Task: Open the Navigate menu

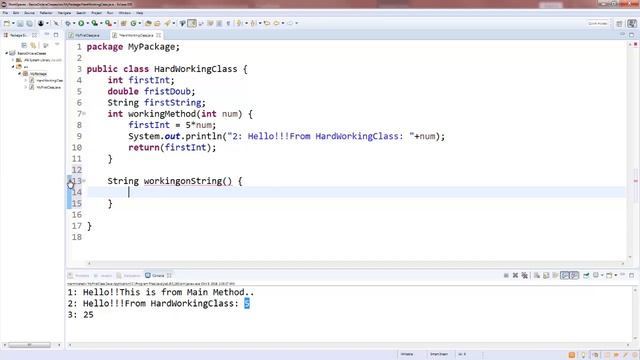Action: [x=64, y=13]
